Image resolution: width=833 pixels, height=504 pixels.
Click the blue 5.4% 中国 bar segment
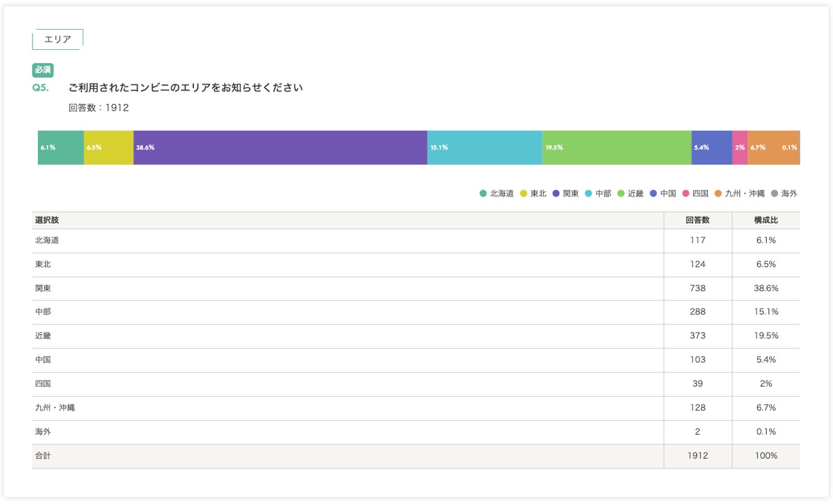712,148
